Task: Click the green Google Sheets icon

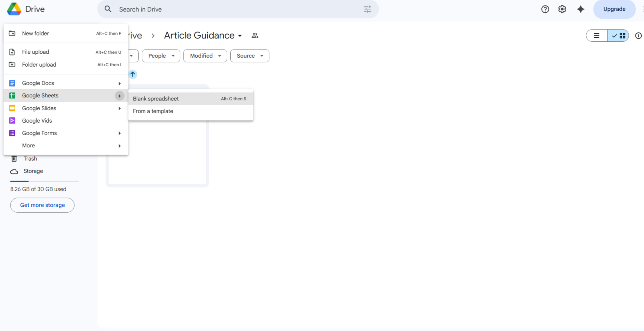Action: pyautogui.click(x=12, y=96)
